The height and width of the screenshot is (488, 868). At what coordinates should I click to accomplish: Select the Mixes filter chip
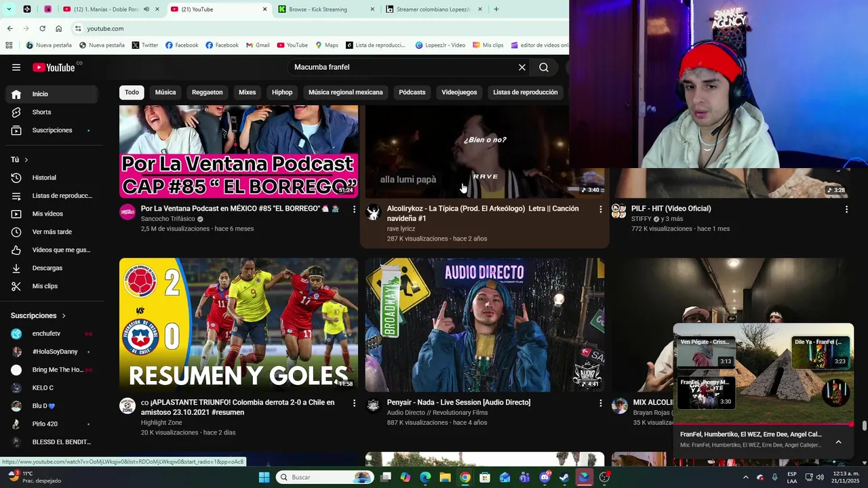pos(248,92)
